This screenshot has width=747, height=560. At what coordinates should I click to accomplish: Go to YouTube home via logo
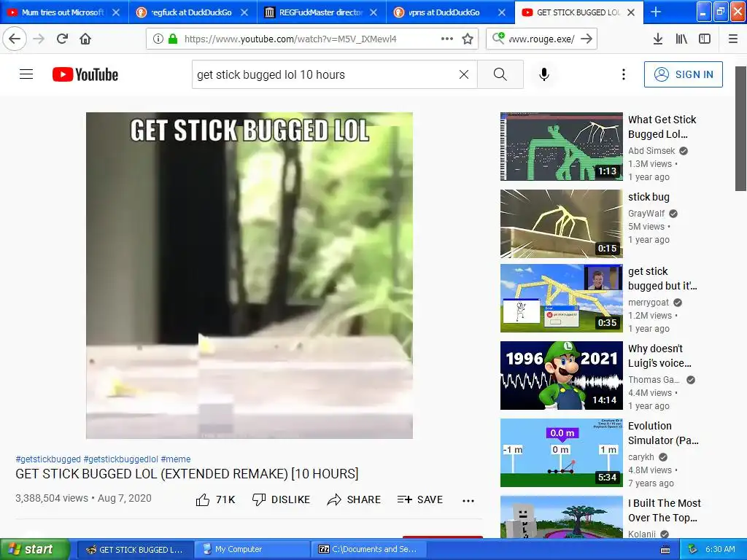point(85,74)
